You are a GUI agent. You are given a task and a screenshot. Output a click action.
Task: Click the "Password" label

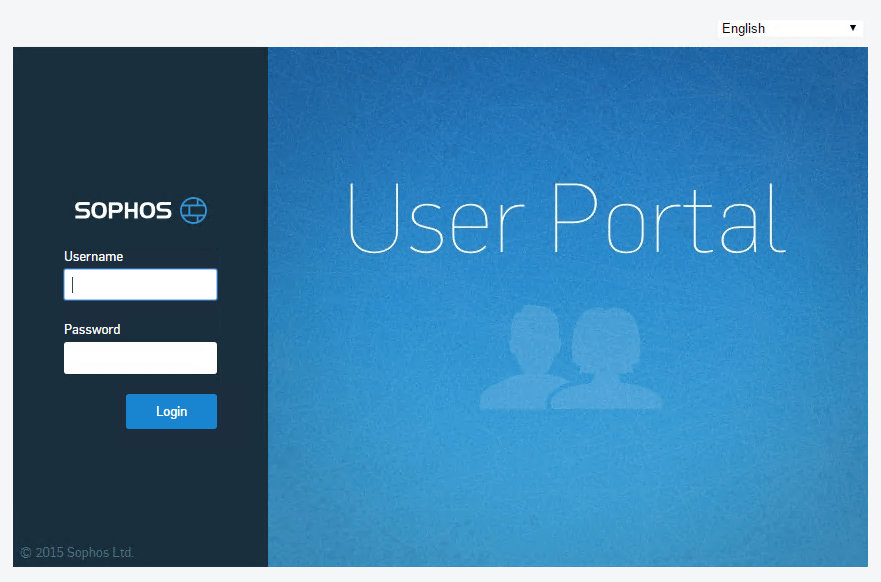[x=92, y=329]
